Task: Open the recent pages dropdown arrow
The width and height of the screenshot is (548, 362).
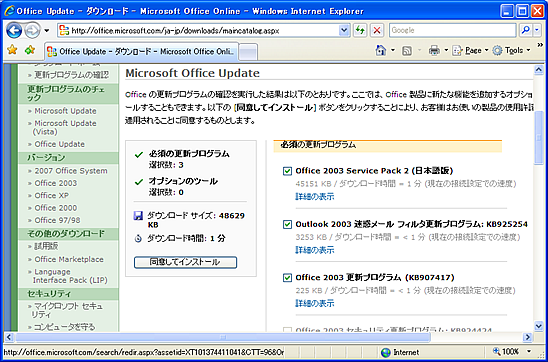Action: (x=47, y=31)
